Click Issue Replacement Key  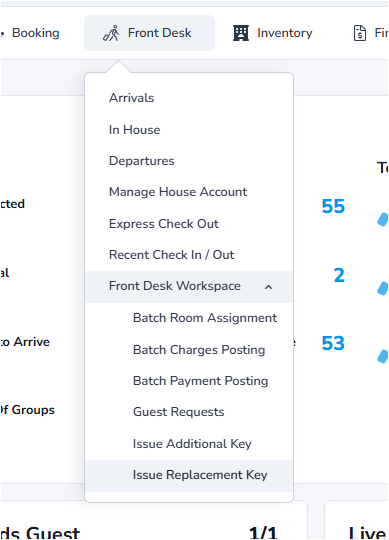[200, 475]
